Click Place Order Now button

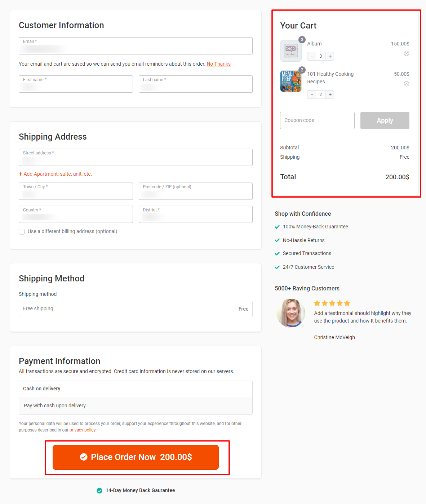pyautogui.click(x=136, y=457)
